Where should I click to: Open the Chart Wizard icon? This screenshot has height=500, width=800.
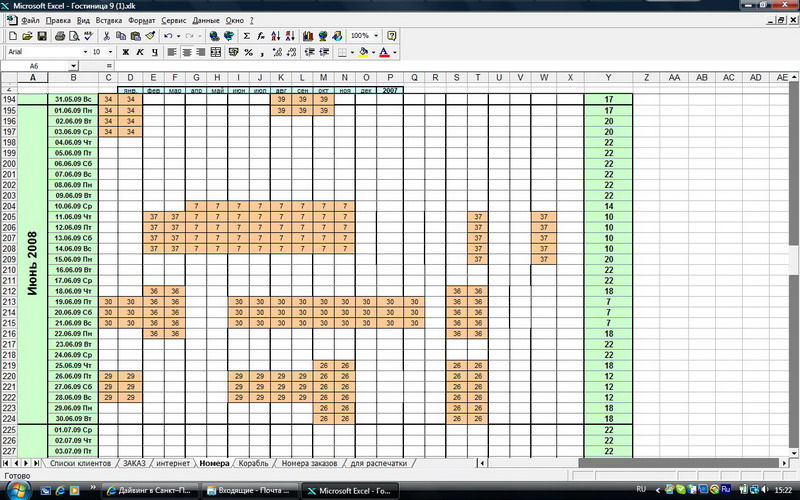point(309,36)
